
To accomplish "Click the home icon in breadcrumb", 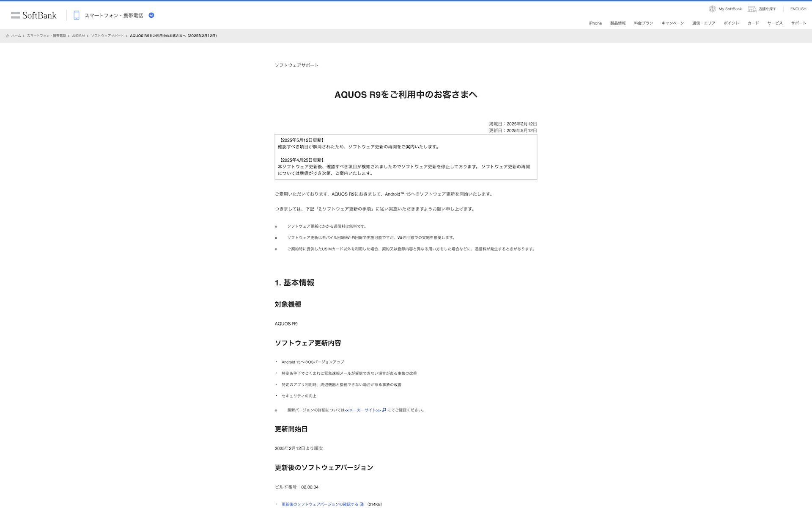I will (x=7, y=36).
